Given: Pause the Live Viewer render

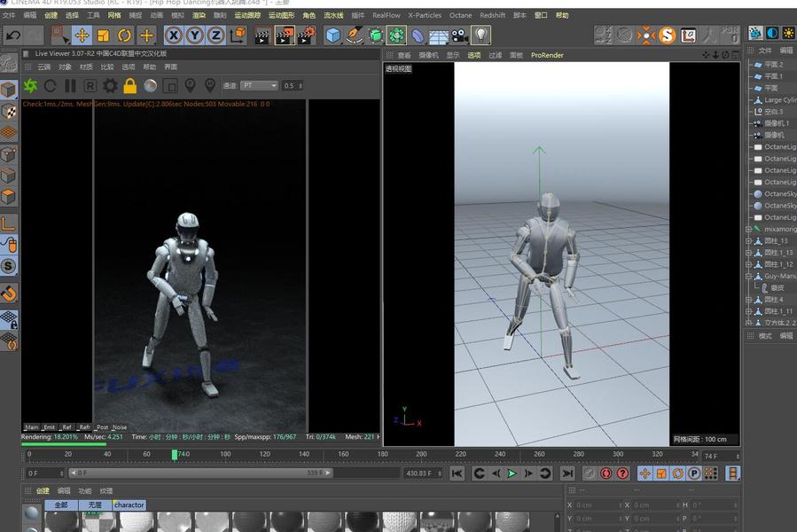Looking at the screenshot, I should click(x=70, y=85).
